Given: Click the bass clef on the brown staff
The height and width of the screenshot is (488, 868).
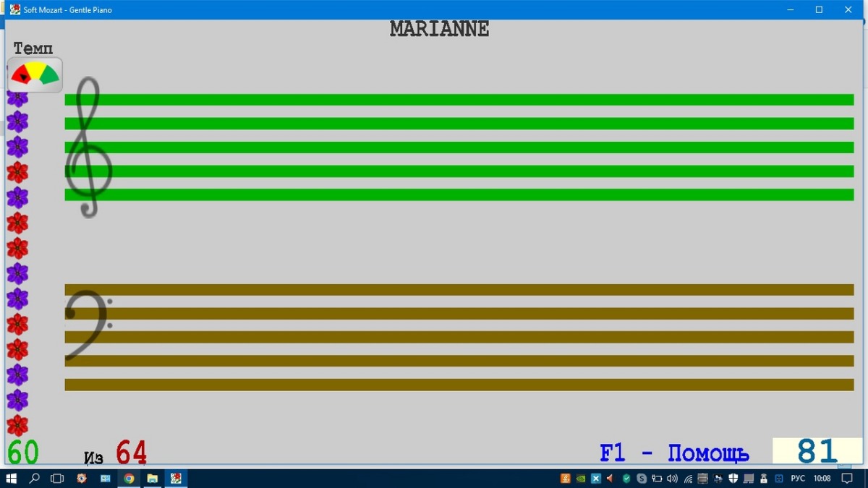Looking at the screenshot, I should [x=88, y=325].
